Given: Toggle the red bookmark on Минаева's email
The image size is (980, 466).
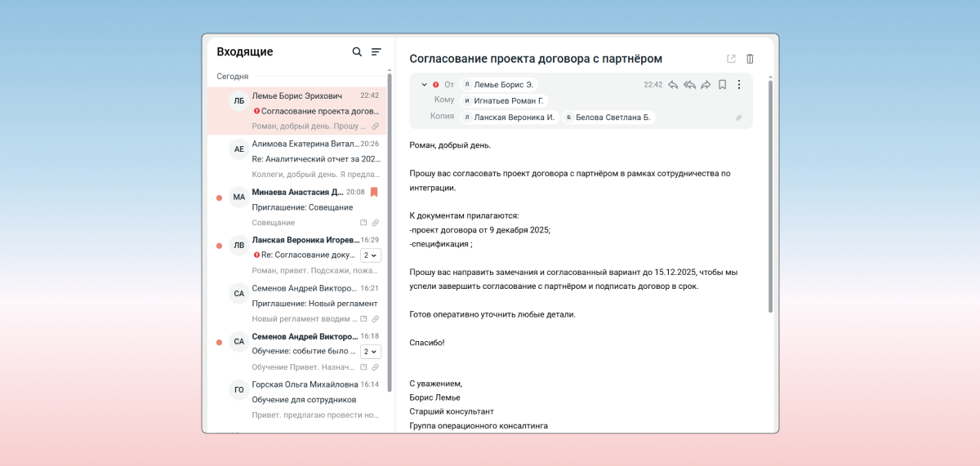Looking at the screenshot, I should [x=374, y=193].
